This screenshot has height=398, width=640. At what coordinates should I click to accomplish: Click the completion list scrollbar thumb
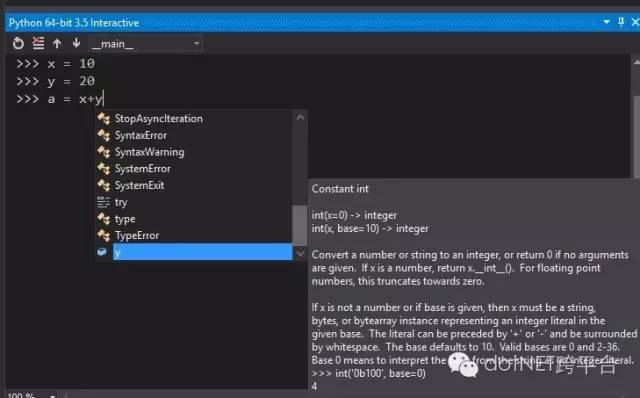pos(300,225)
